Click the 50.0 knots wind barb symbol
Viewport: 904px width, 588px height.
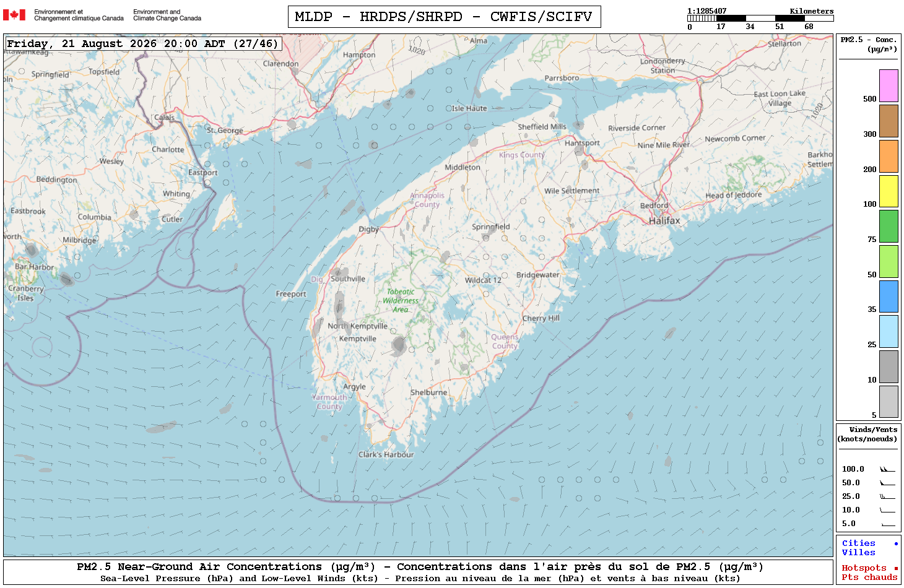(x=887, y=483)
